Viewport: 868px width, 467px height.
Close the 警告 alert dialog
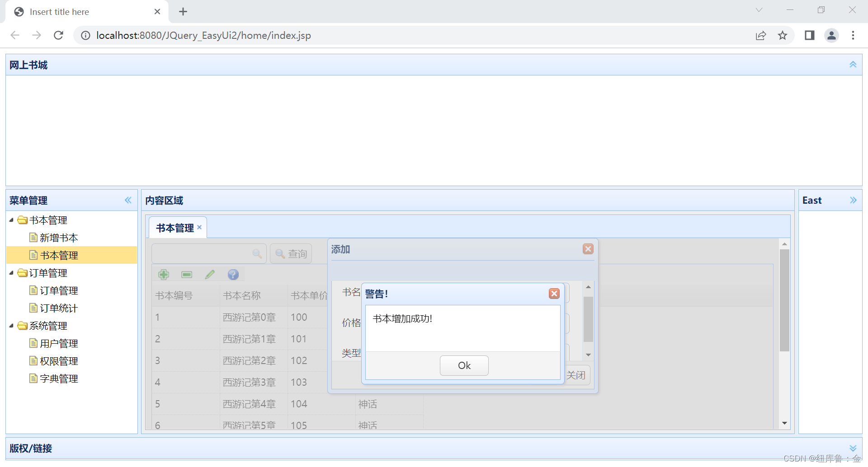[554, 294]
